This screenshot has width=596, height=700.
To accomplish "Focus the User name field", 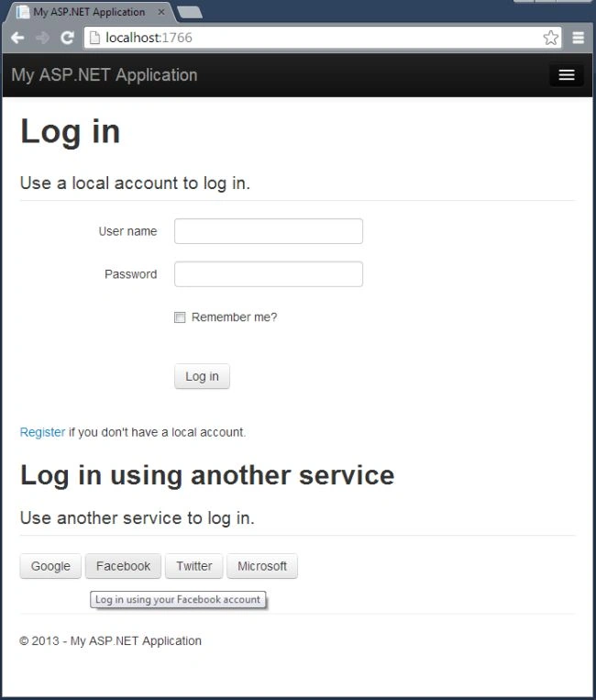I will 269,231.
